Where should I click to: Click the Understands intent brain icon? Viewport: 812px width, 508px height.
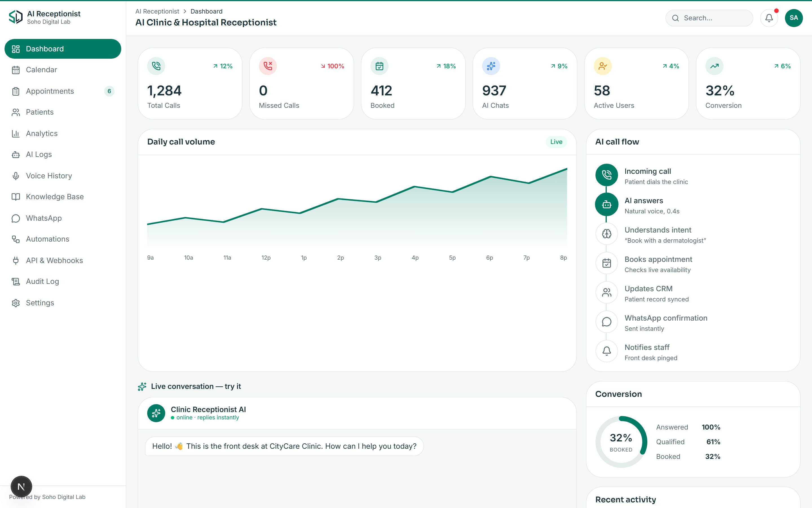coord(607,234)
